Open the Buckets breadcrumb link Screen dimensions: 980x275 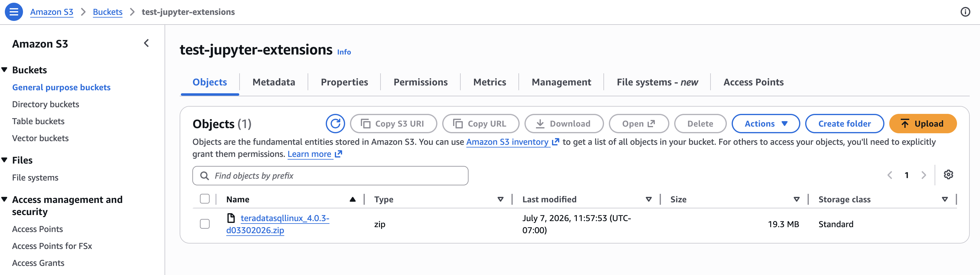point(108,12)
